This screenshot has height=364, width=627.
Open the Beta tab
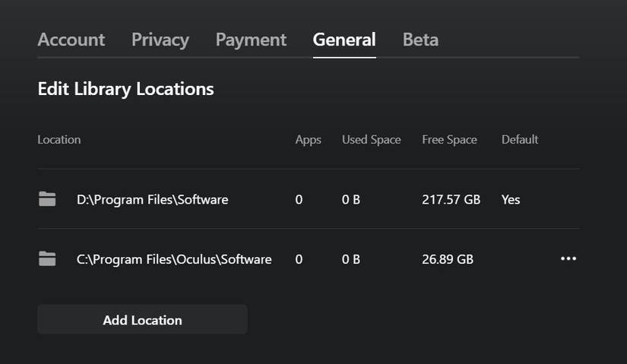point(420,40)
